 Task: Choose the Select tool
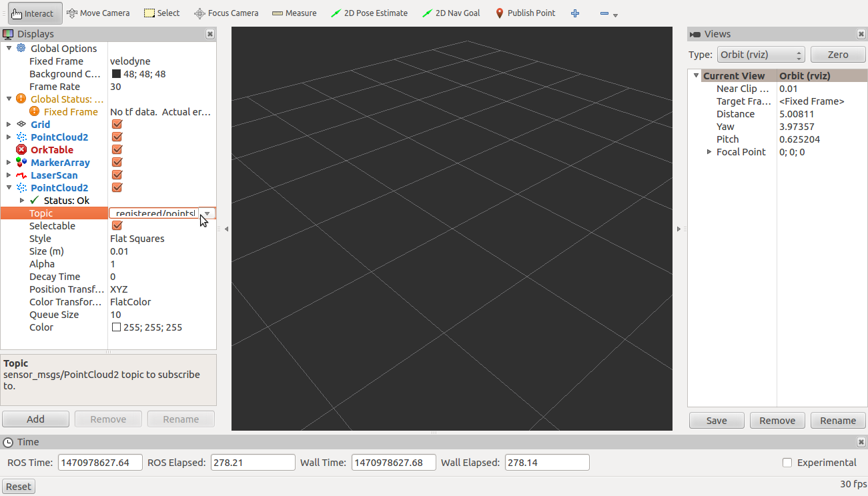(161, 13)
